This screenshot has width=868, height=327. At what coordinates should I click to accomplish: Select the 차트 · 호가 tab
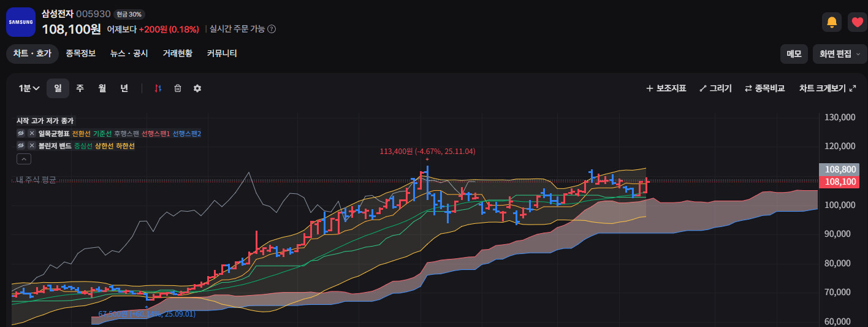(32, 53)
